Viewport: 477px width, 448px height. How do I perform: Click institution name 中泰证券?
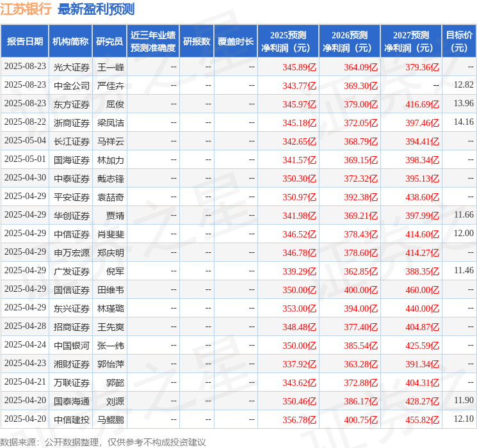72,178
